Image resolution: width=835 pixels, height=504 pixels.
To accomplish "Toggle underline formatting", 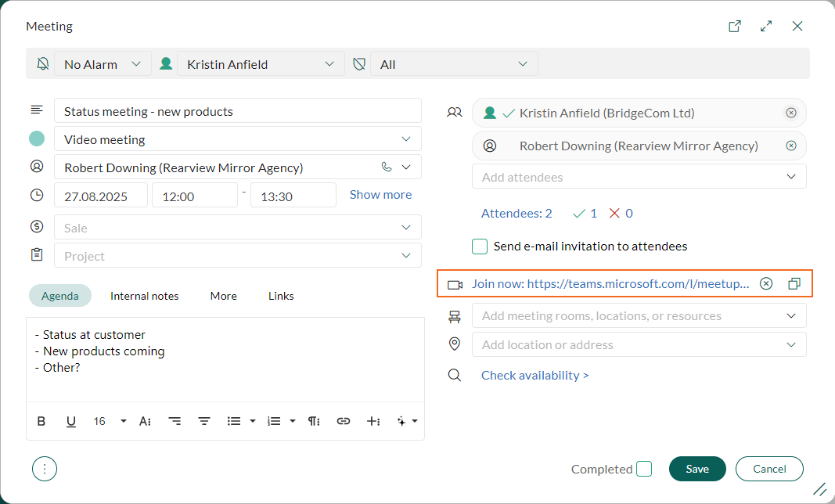I will click(x=71, y=420).
